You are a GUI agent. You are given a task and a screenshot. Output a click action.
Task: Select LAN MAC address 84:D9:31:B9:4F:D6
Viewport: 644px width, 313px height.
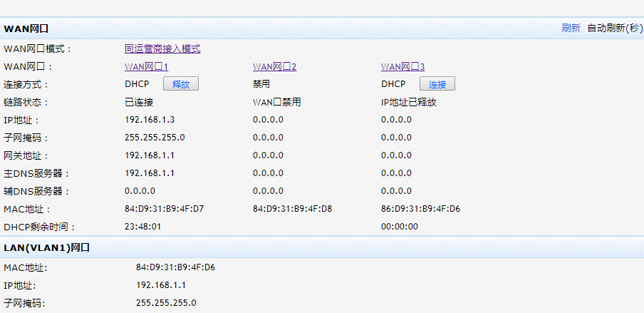[x=176, y=267]
